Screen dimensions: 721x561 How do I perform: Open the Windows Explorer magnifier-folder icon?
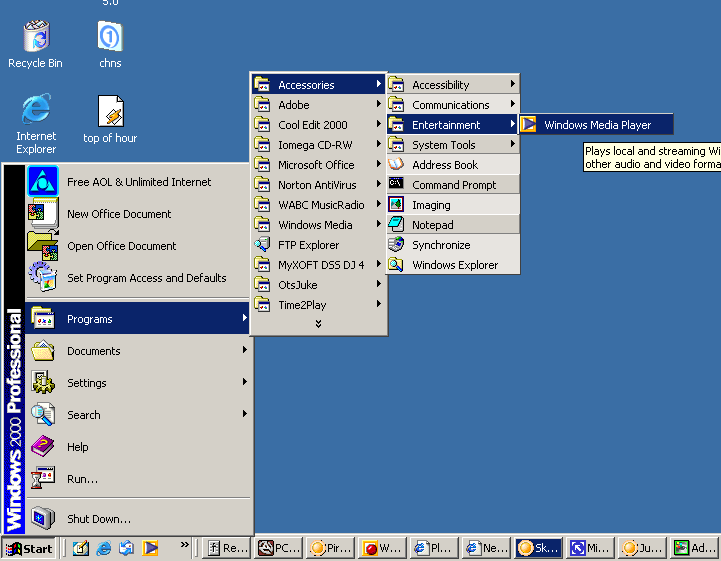[x=396, y=265]
